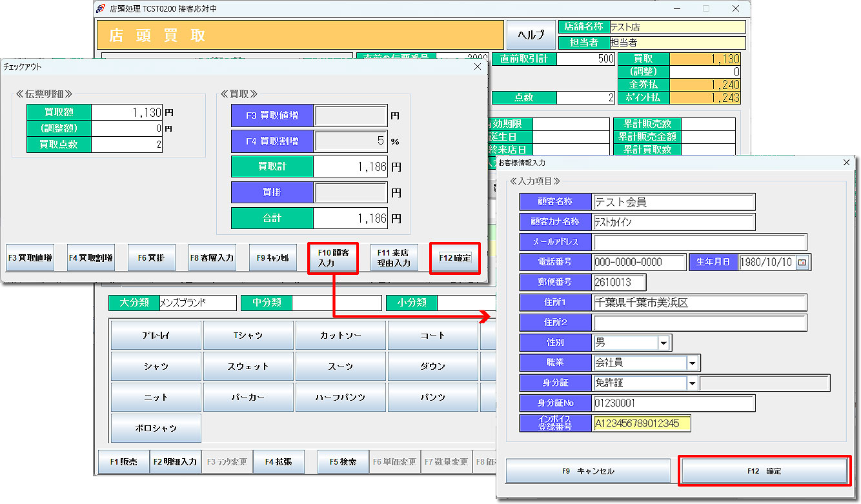
Task: Click the ヘルプ button
Action: (x=531, y=35)
